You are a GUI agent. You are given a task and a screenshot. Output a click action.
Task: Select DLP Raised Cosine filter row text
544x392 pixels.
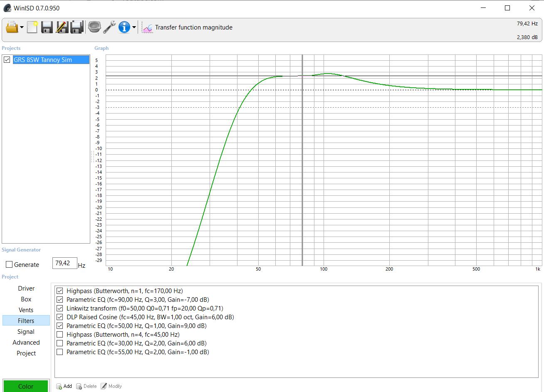pos(150,317)
